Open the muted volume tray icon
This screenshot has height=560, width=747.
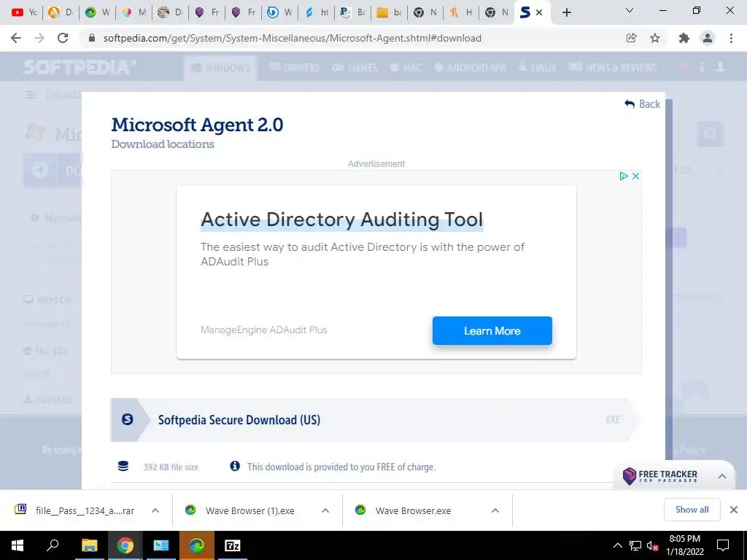(x=653, y=545)
